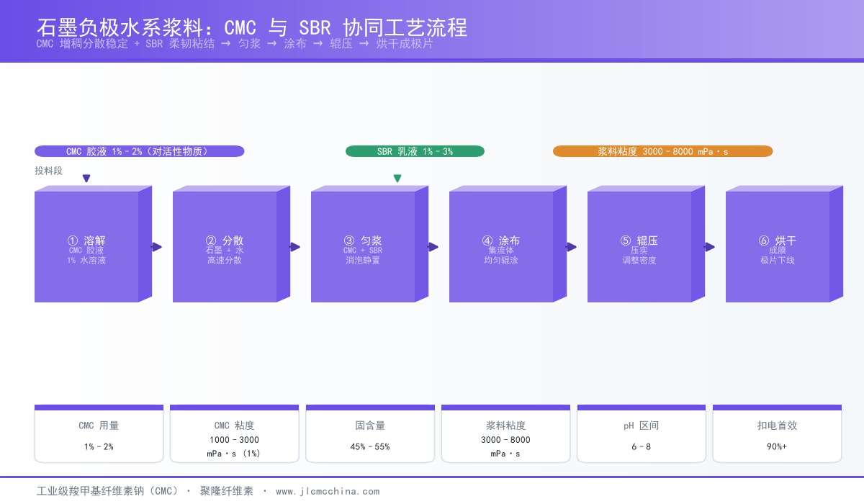This screenshot has width=864, height=504.
Task: Select the ② 分散 step heading
Action: click(x=225, y=240)
